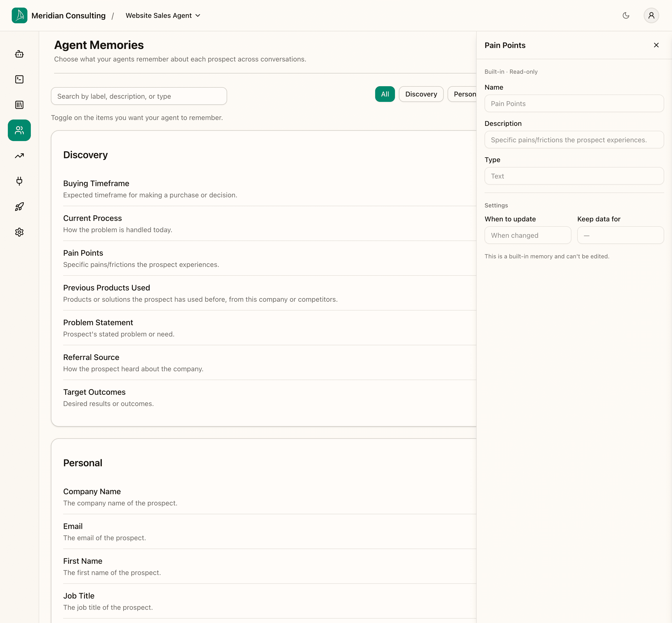Open the Job Title memory row
The width and height of the screenshot is (672, 623).
pyautogui.click(x=269, y=601)
